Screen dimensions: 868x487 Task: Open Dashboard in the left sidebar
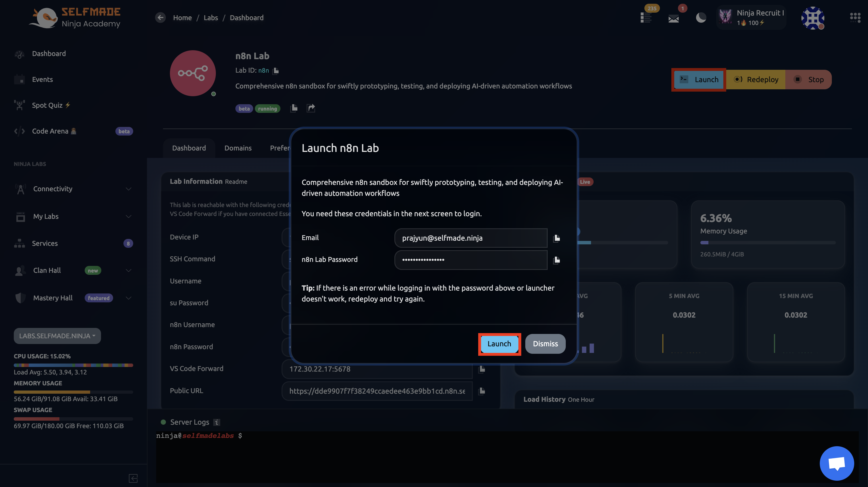click(49, 54)
